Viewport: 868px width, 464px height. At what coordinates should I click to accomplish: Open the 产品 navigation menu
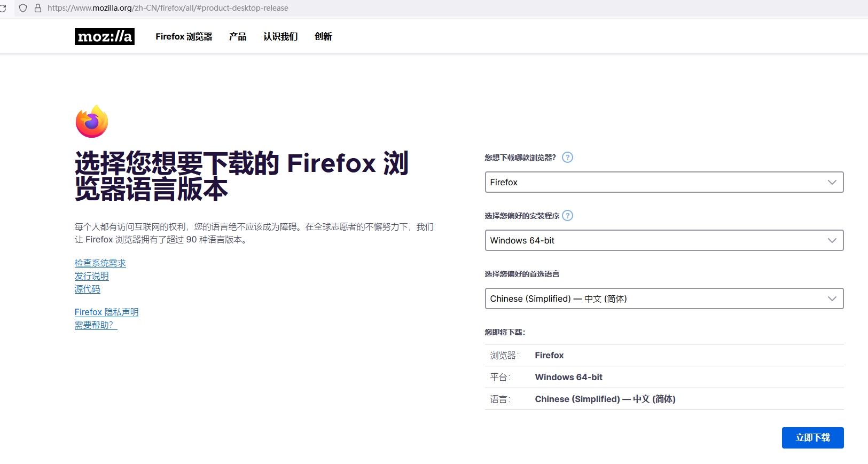[x=238, y=36]
